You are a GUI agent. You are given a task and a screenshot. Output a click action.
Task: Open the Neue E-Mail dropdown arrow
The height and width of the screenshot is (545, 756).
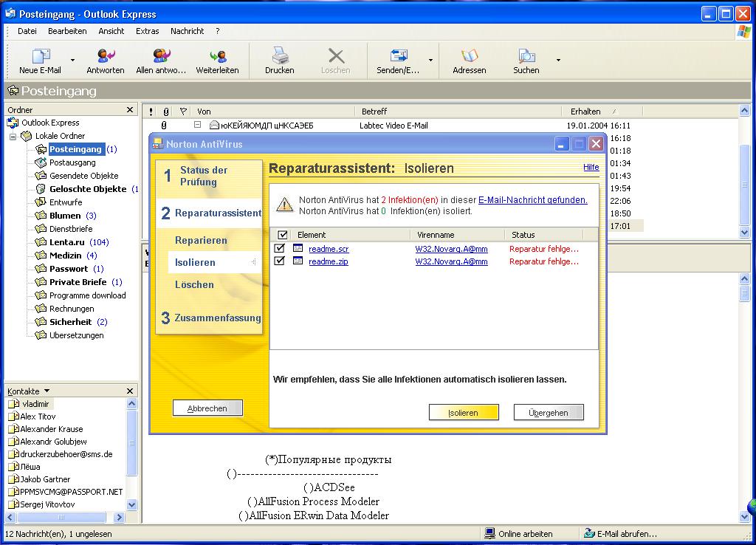click(x=73, y=61)
